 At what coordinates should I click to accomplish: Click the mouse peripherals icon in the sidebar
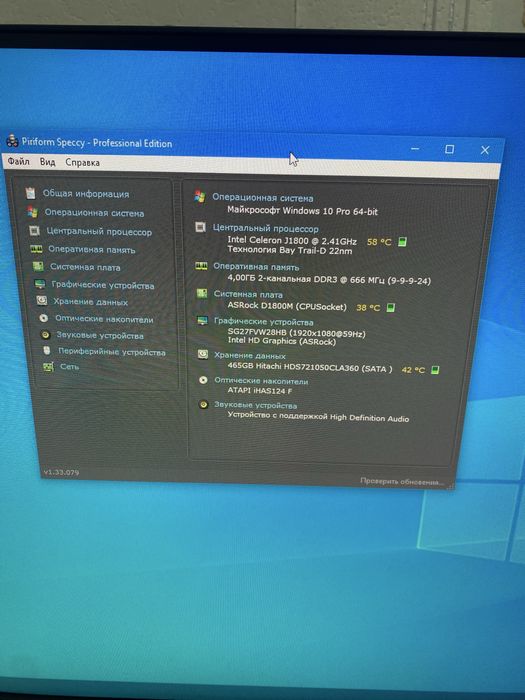click(x=46, y=350)
